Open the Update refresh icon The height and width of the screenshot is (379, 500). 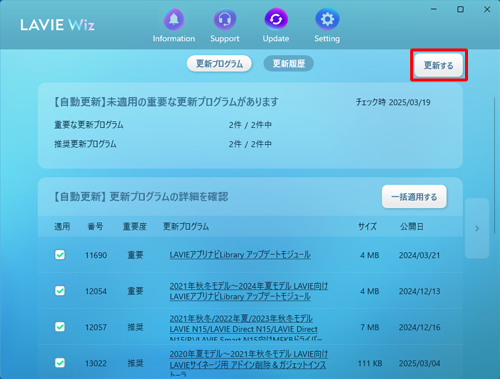276,20
